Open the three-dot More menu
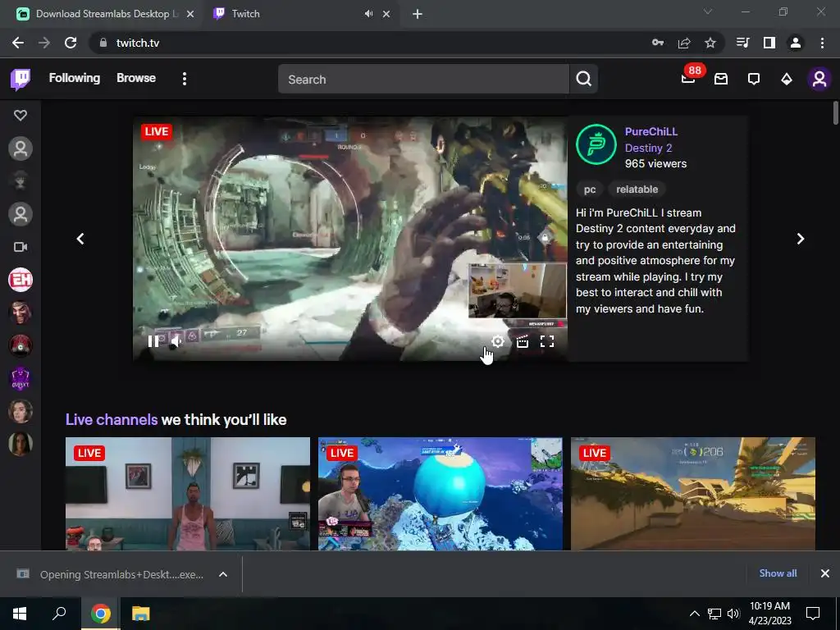This screenshot has width=840, height=630. click(x=185, y=80)
